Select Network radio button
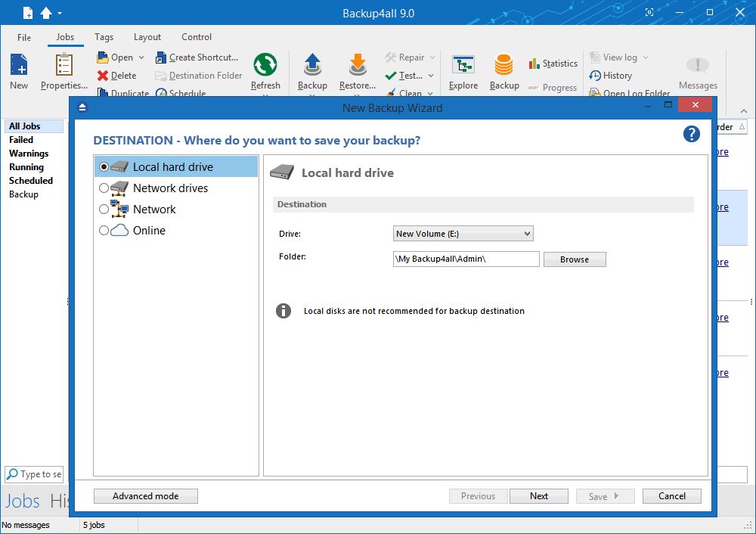Image resolution: width=756 pixels, height=534 pixels. point(104,210)
